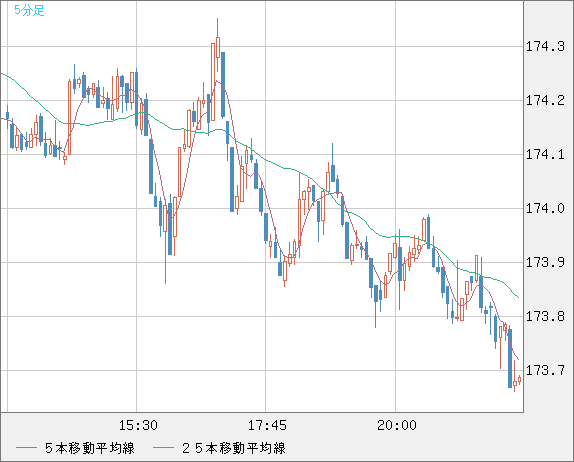574x462 pixels.
Task: Click the 174.2 price axis label
Action: click(x=545, y=100)
